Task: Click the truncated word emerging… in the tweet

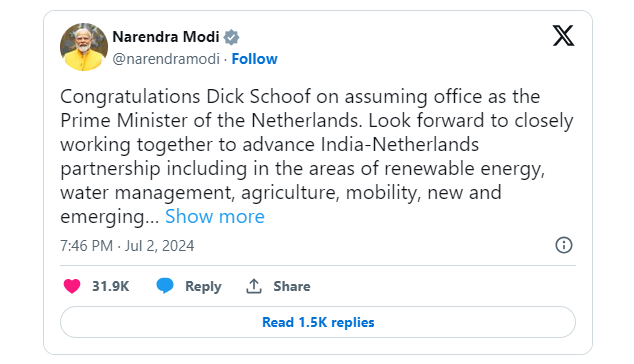Action: tap(110, 217)
